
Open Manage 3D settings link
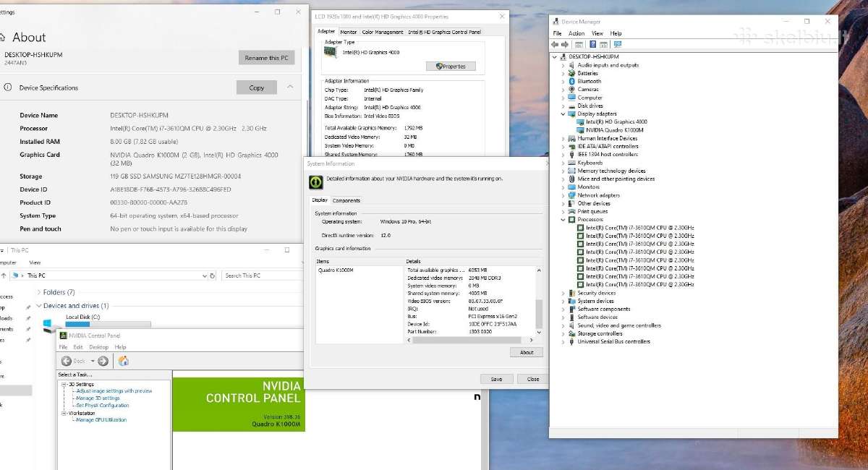tap(98, 398)
